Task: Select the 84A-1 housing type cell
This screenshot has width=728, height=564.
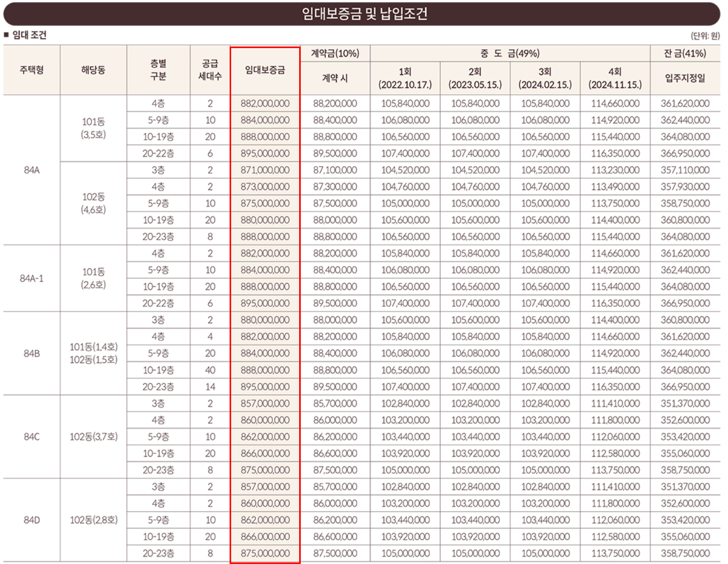Action: 31,279
